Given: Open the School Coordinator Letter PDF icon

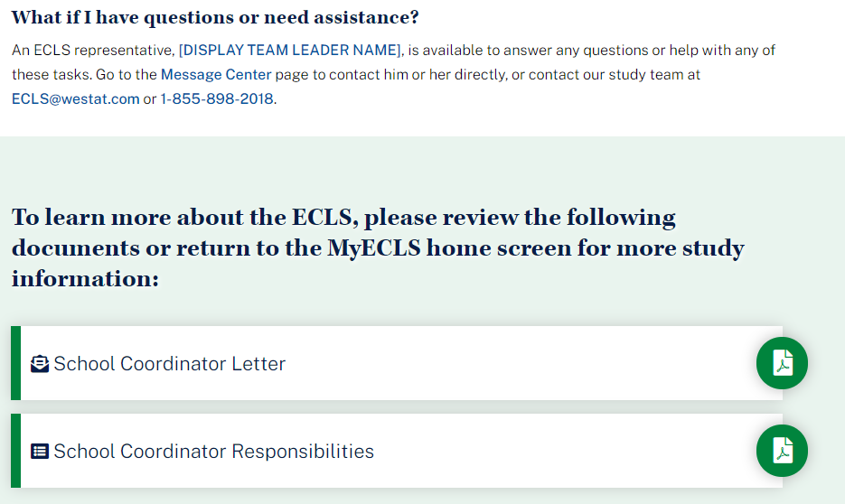Looking at the screenshot, I should click(x=782, y=363).
